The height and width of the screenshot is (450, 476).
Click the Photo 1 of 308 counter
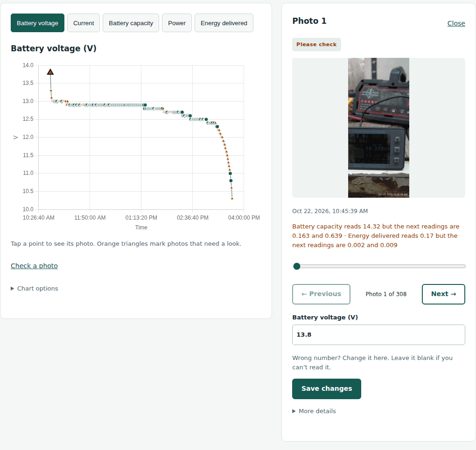pos(386,294)
